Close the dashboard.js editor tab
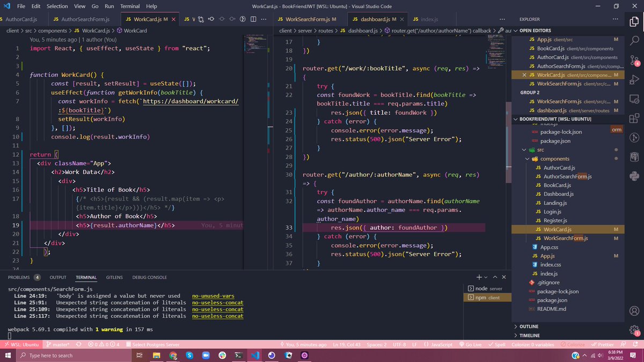Image resolution: width=644 pixels, height=362 pixels. click(401, 19)
